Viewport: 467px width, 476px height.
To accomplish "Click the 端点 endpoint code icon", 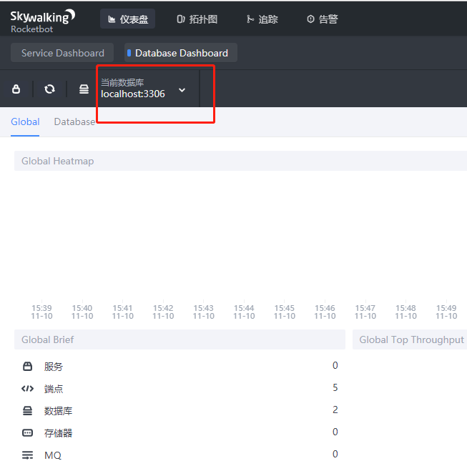I will pyautogui.click(x=27, y=389).
